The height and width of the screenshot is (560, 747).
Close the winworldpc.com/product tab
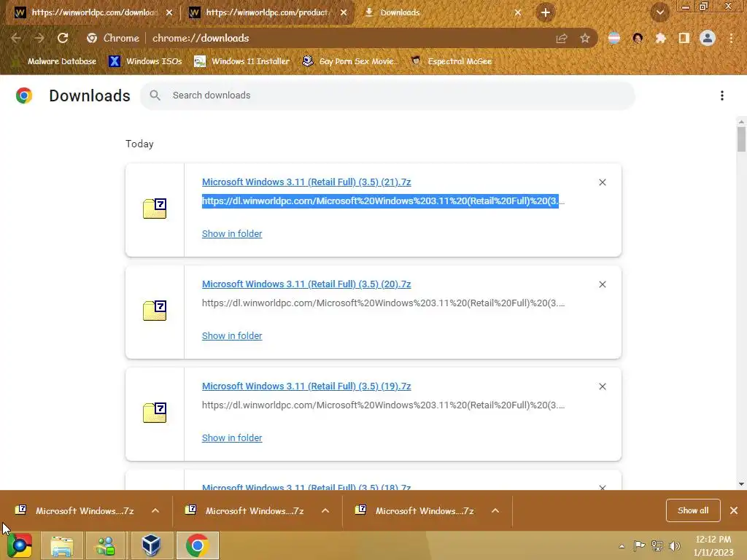[x=344, y=12]
